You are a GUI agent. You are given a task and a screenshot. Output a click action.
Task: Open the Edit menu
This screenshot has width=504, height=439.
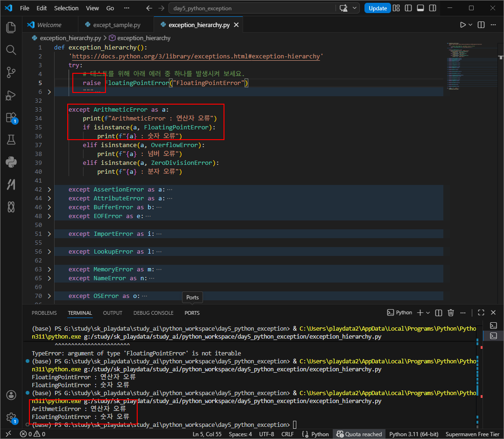(x=42, y=8)
